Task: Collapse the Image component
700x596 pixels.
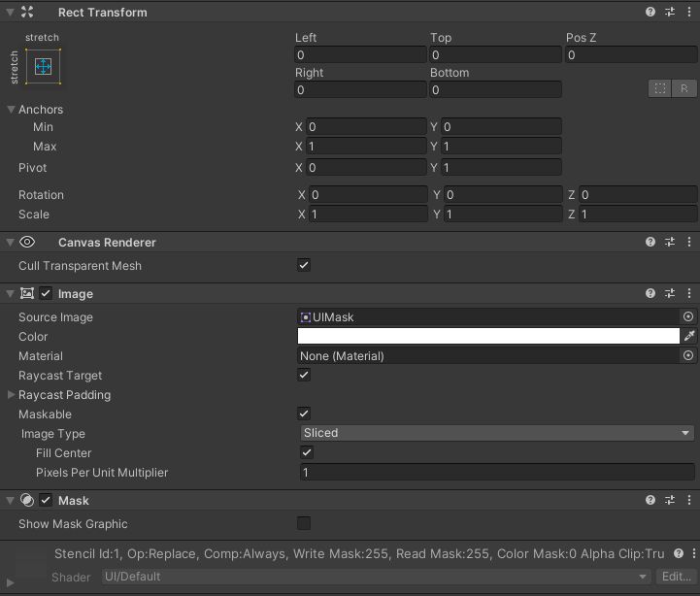Action: pos(10,294)
